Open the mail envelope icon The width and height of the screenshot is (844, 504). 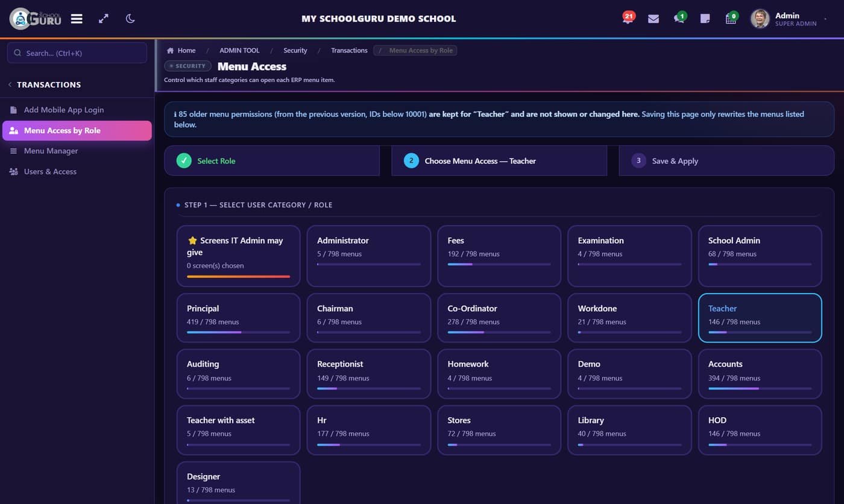tap(653, 19)
